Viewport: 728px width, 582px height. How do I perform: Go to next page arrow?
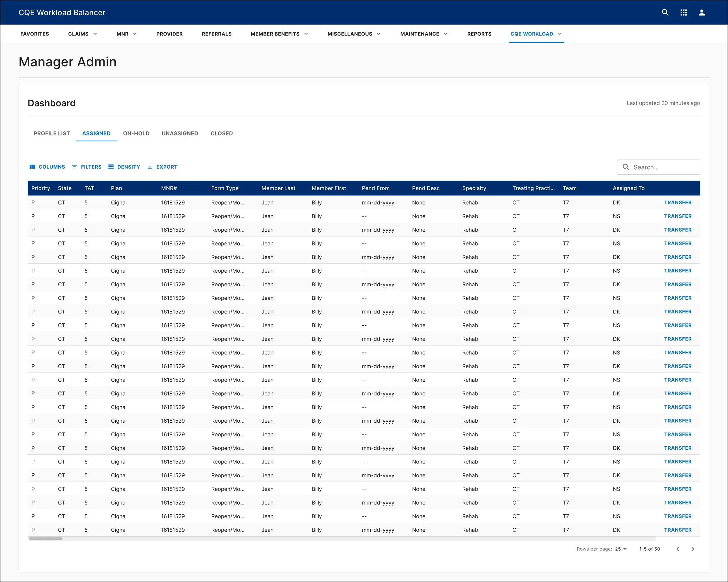[x=692, y=549]
